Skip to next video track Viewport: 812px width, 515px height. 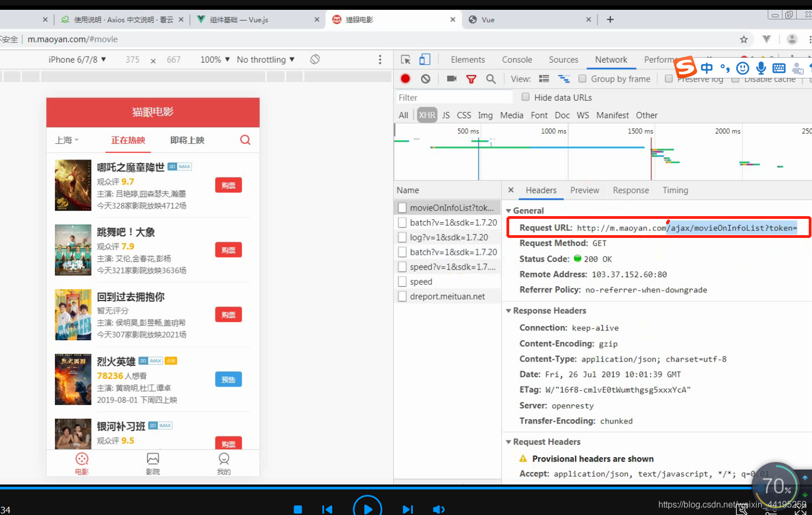407,510
